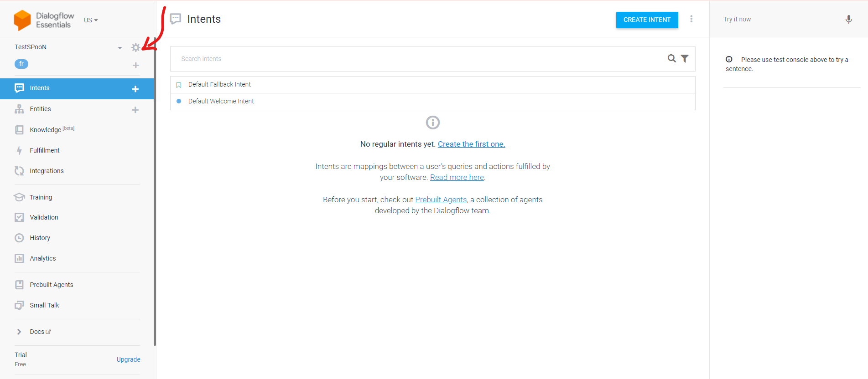Click the Knowledge book icon
868x379 pixels.
[x=19, y=130]
